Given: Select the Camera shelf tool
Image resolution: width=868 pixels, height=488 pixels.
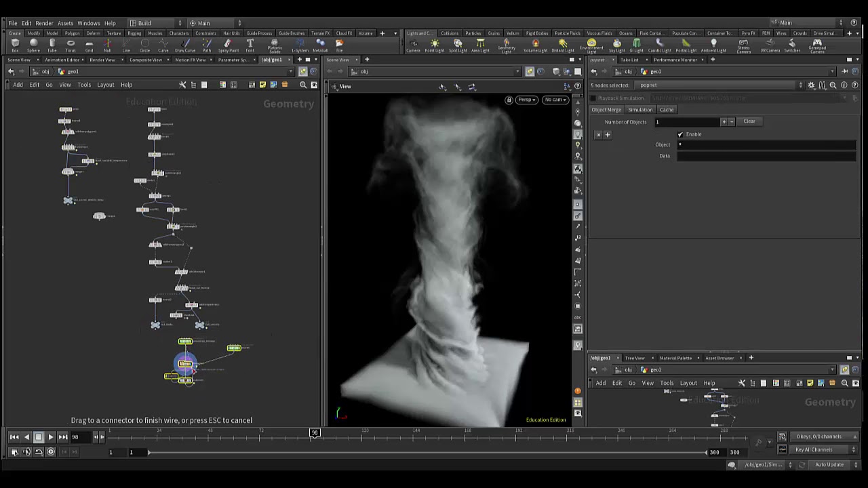Looking at the screenshot, I should (413, 45).
